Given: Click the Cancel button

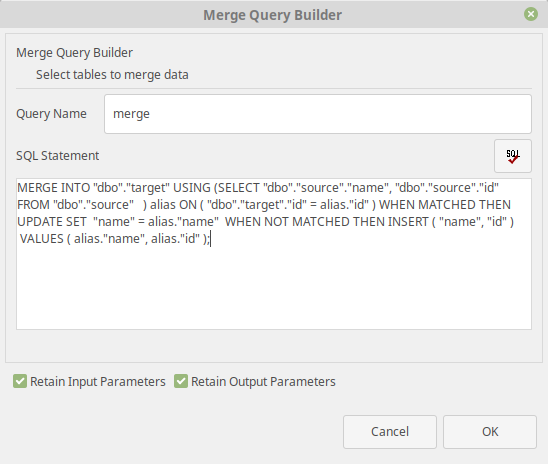Looking at the screenshot, I should [x=390, y=432].
